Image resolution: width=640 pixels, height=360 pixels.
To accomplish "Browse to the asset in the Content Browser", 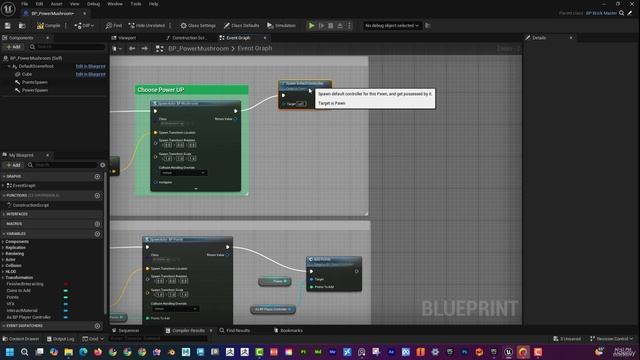I will (x=22, y=26).
